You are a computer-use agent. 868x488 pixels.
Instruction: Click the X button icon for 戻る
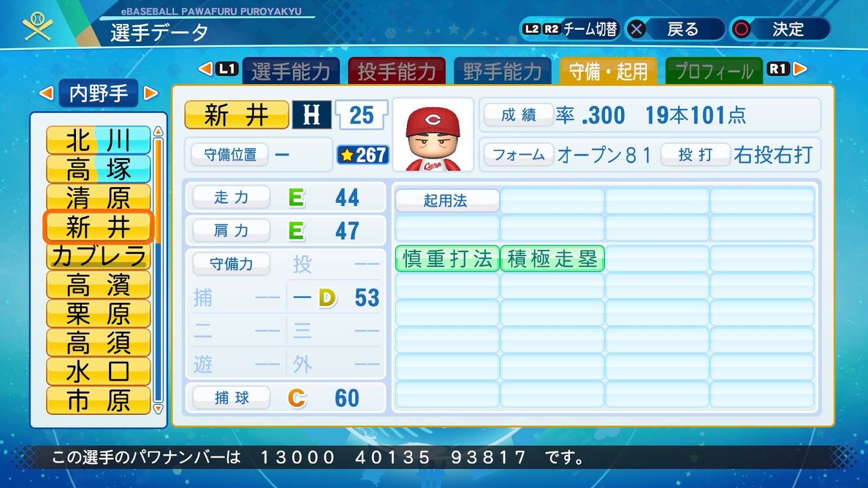637,29
